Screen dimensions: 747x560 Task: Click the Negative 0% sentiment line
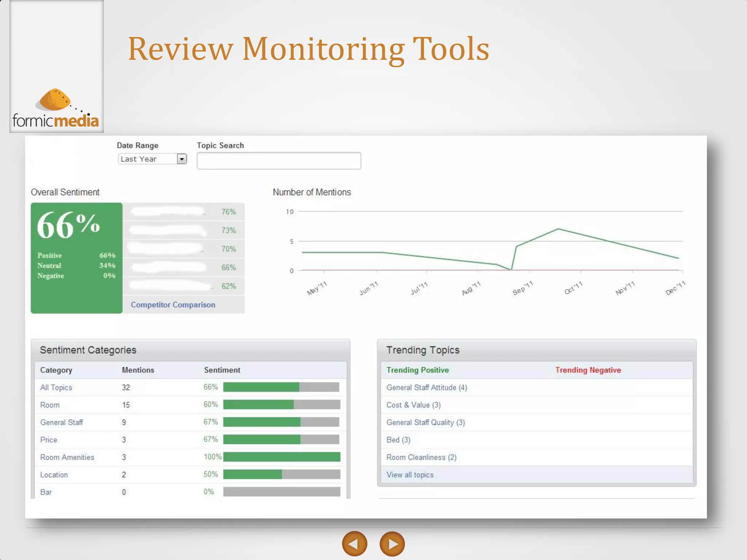coord(76,276)
